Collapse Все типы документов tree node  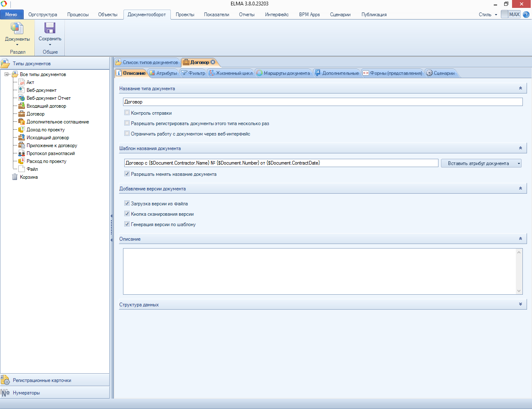[x=7, y=74]
